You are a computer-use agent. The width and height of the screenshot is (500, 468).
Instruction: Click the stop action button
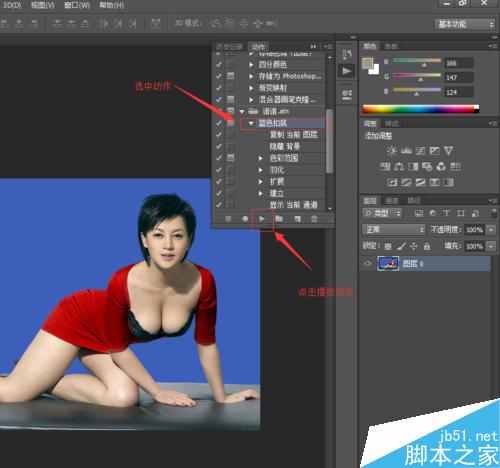pos(228,219)
